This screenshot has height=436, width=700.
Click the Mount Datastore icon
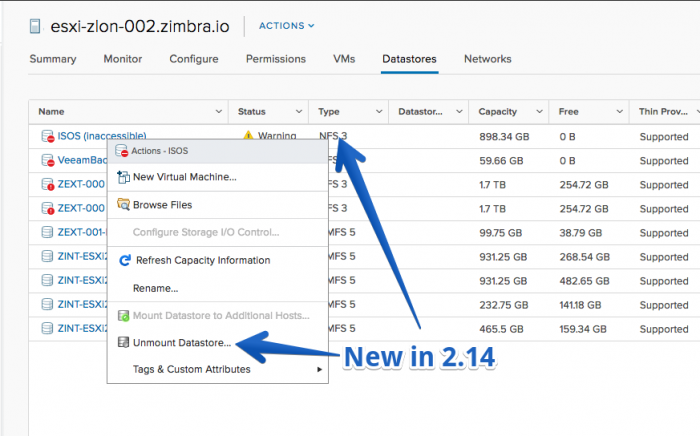coord(123,316)
